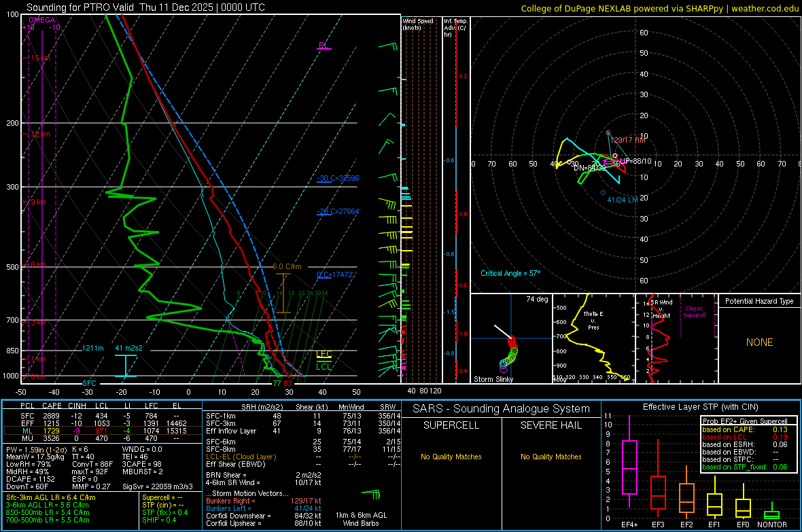Click the "SHIP = 0.4" readout
802x532 pixels.
159,520
